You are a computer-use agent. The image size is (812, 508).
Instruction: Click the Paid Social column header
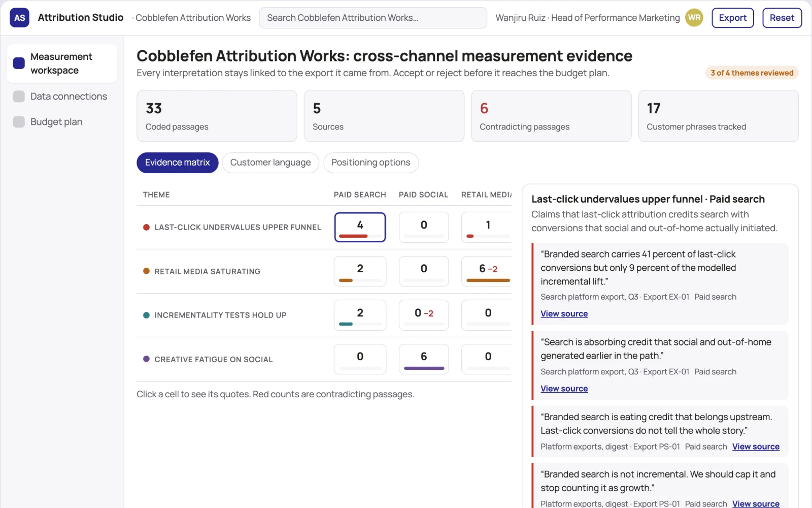coord(423,195)
